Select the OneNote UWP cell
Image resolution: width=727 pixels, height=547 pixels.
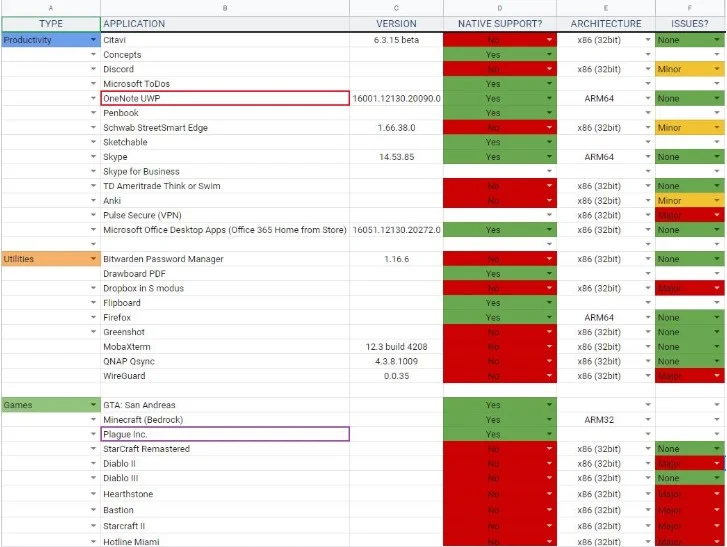[225, 98]
